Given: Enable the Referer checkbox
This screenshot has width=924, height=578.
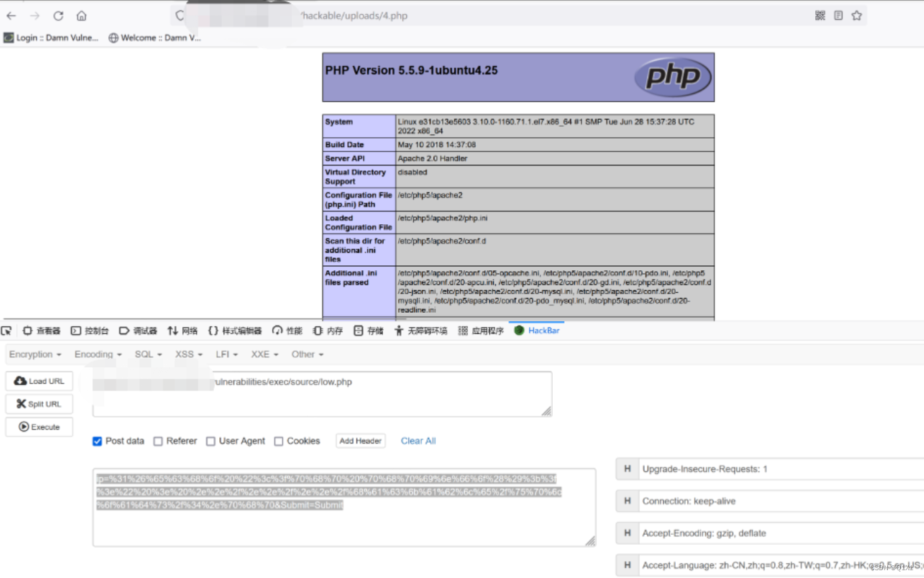Looking at the screenshot, I should tap(158, 441).
